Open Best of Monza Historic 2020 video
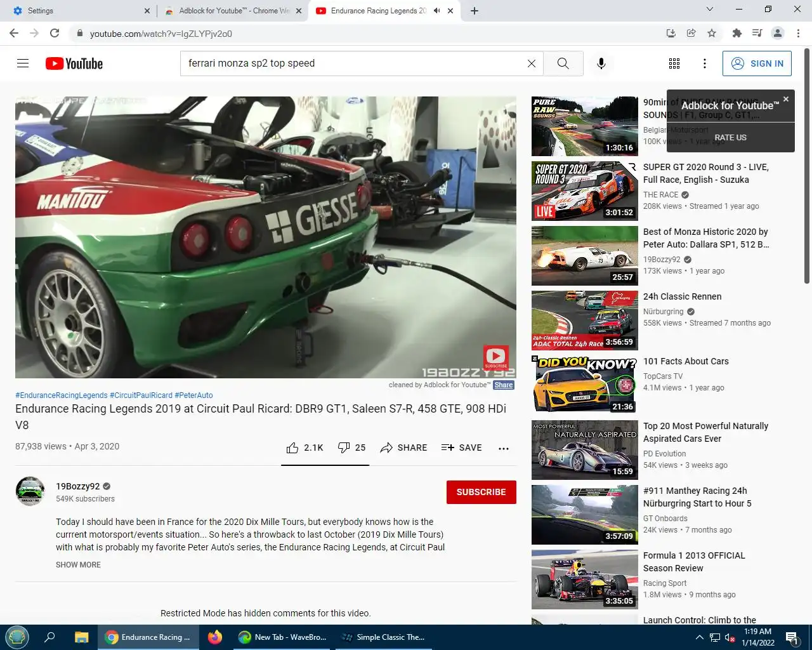812x650 pixels. pyautogui.click(x=705, y=238)
